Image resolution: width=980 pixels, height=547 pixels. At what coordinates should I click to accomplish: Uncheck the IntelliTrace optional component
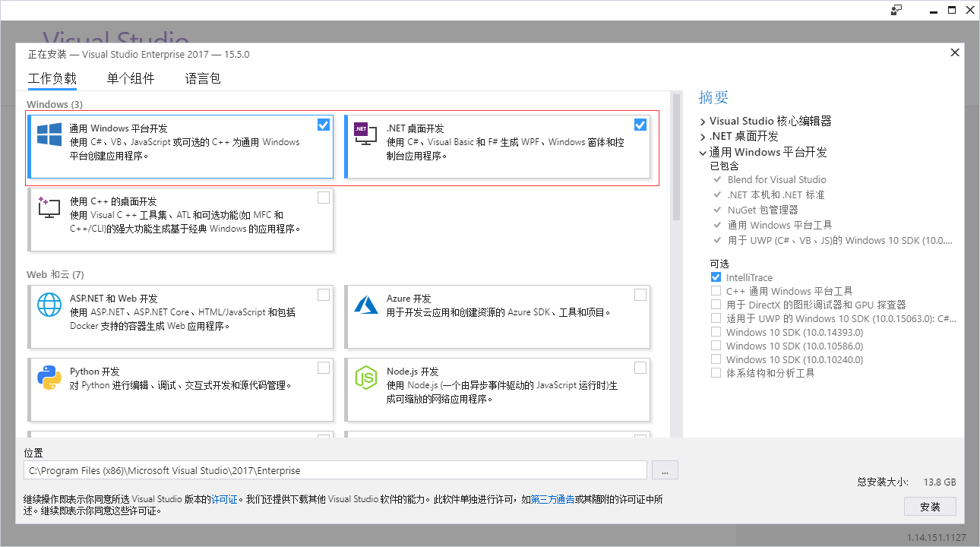pos(716,277)
